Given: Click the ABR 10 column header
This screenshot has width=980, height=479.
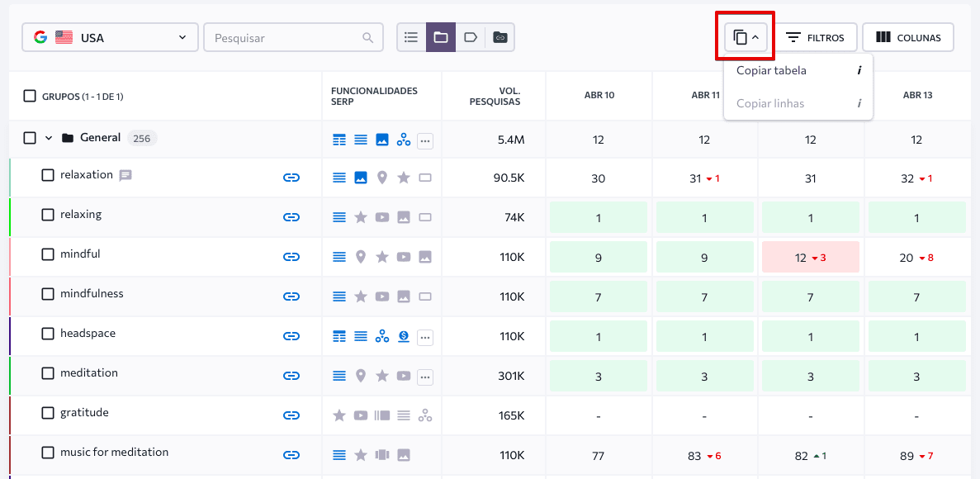Looking at the screenshot, I should coord(599,96).
